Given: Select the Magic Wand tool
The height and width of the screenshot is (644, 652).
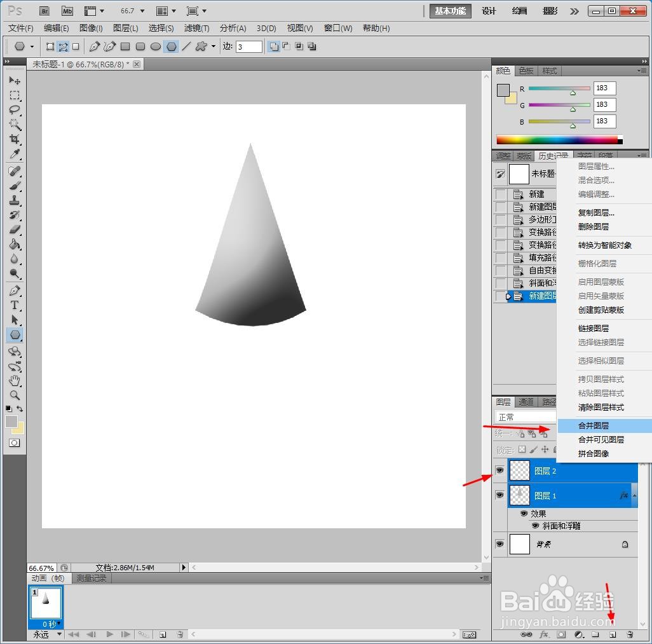Looking at the screenshot, I should pos(15,125).
